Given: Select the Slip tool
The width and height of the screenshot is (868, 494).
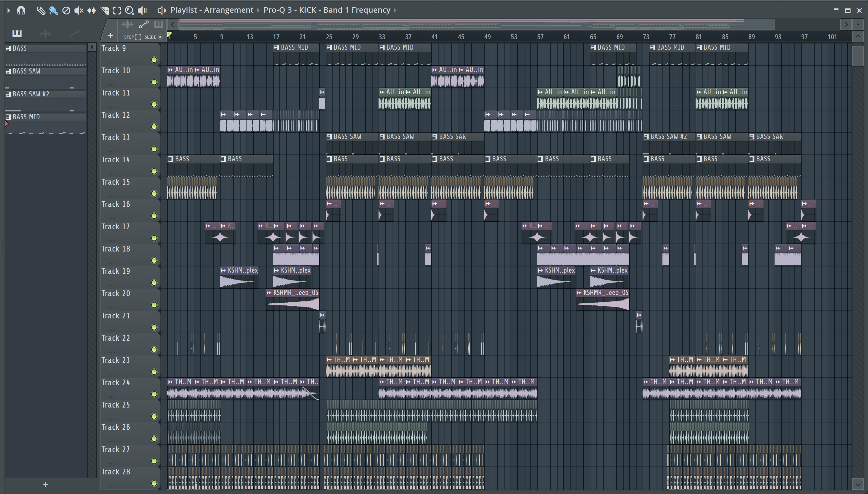Looking at the screenshot, I should tap(91, 11).
